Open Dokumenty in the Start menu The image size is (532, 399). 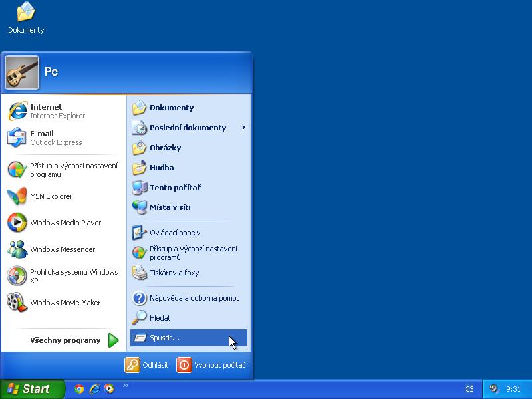pyautogui.click(x=189, y=108)
